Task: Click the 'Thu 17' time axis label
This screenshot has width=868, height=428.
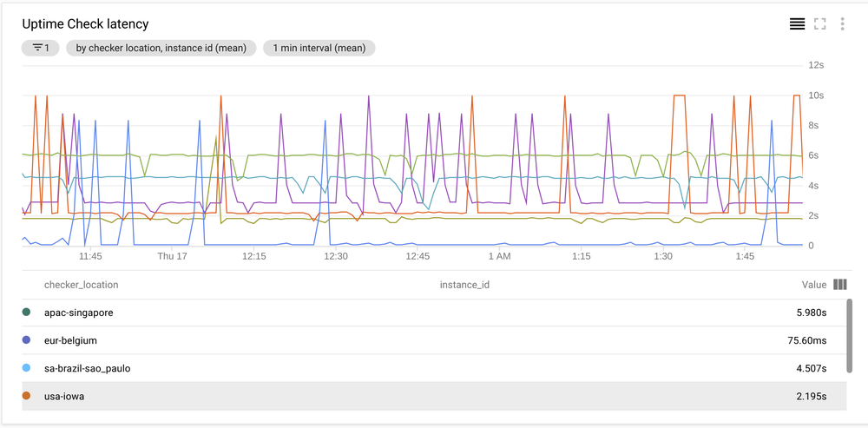Action: pyautogui.click(x=172, y=256)
